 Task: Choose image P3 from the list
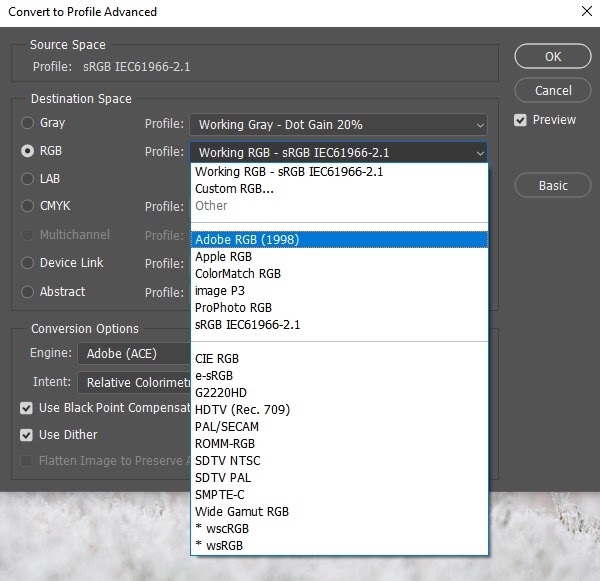339,290
